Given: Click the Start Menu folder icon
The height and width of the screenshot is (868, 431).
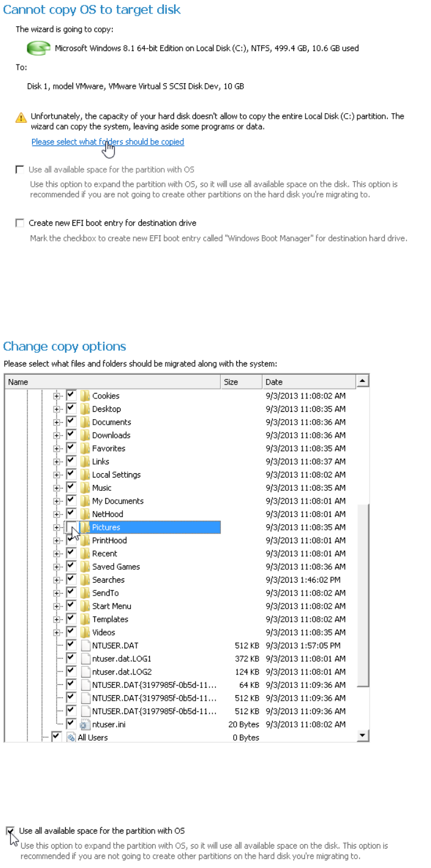Looking at the screenshot, I should pos(85,606).
